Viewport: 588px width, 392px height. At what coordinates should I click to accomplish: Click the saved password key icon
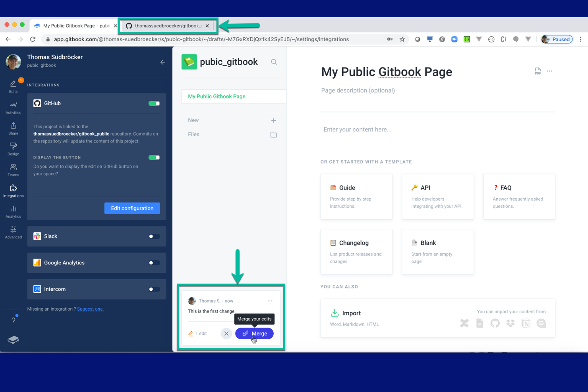pyautogui.click(x=390, y=39)
